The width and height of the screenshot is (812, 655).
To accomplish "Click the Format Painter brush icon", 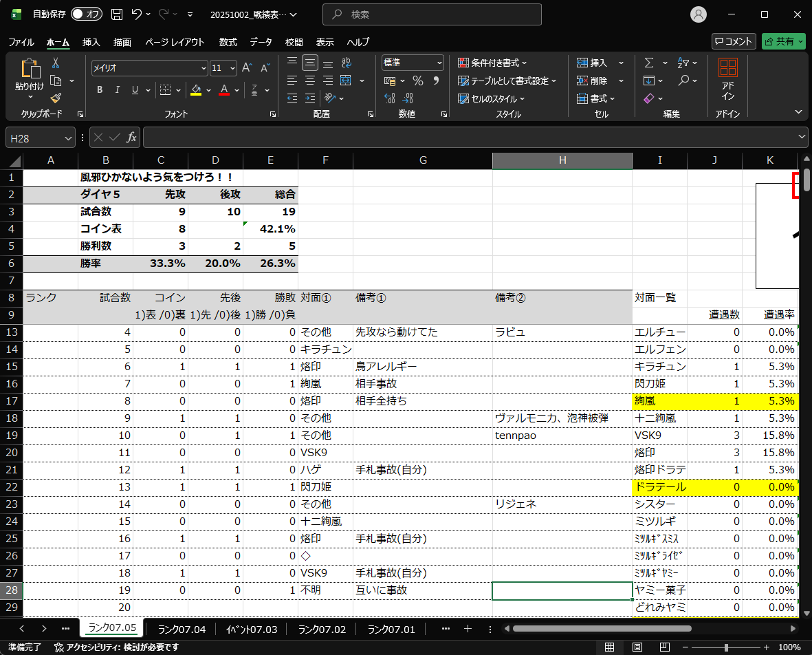I will tap(56, 98).
